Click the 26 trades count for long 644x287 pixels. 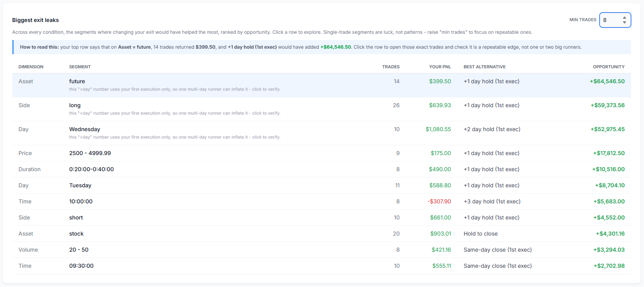tap(396, 105)
